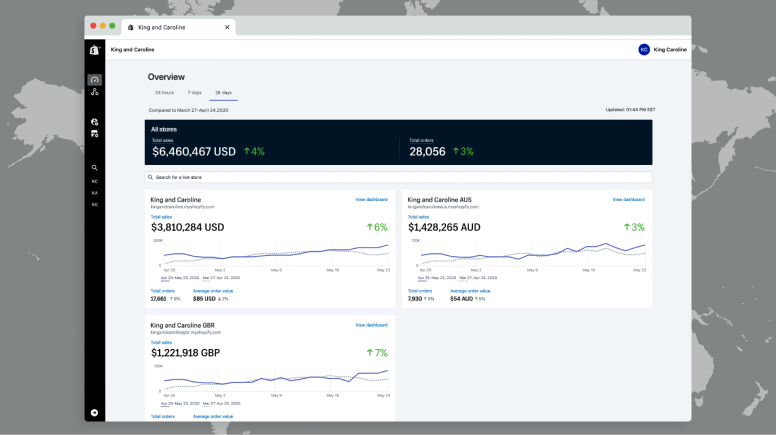
Task: Click the Updated 01:44 PM EST timestamp
Action: (630, 110)
